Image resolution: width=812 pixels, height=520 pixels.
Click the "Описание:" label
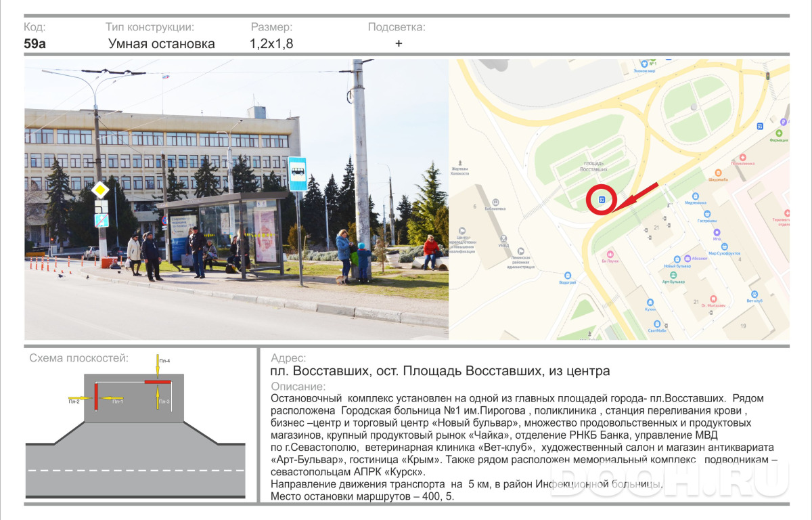click(x=298, y=387)
